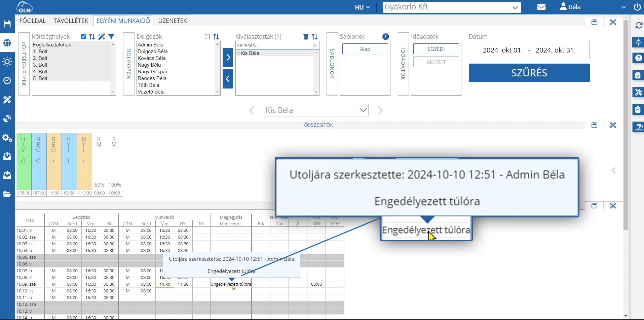Click the MKERET time data button

click(x=436, y=62)
